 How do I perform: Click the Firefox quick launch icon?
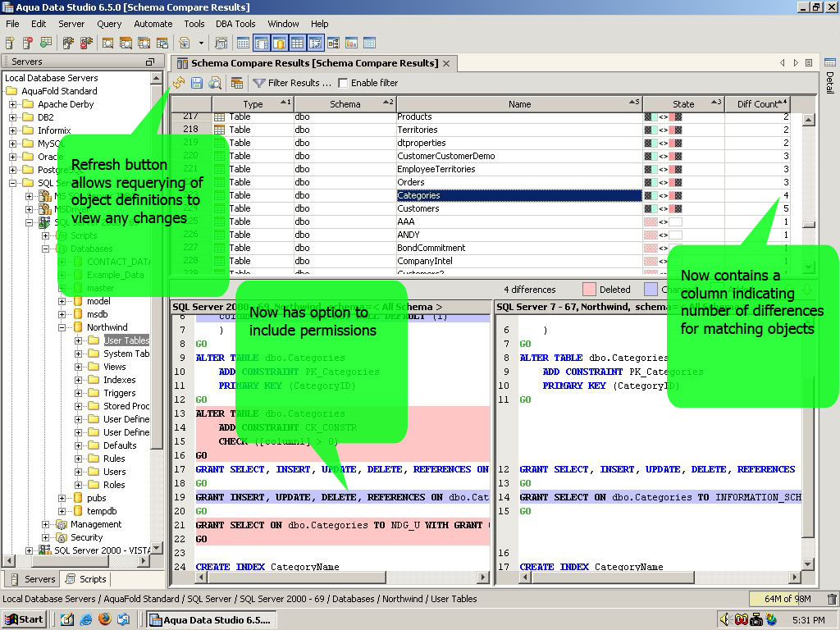(105, 619)
